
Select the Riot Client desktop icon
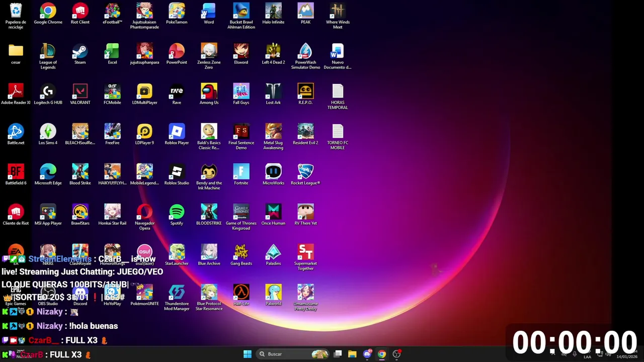click(80, 14)
